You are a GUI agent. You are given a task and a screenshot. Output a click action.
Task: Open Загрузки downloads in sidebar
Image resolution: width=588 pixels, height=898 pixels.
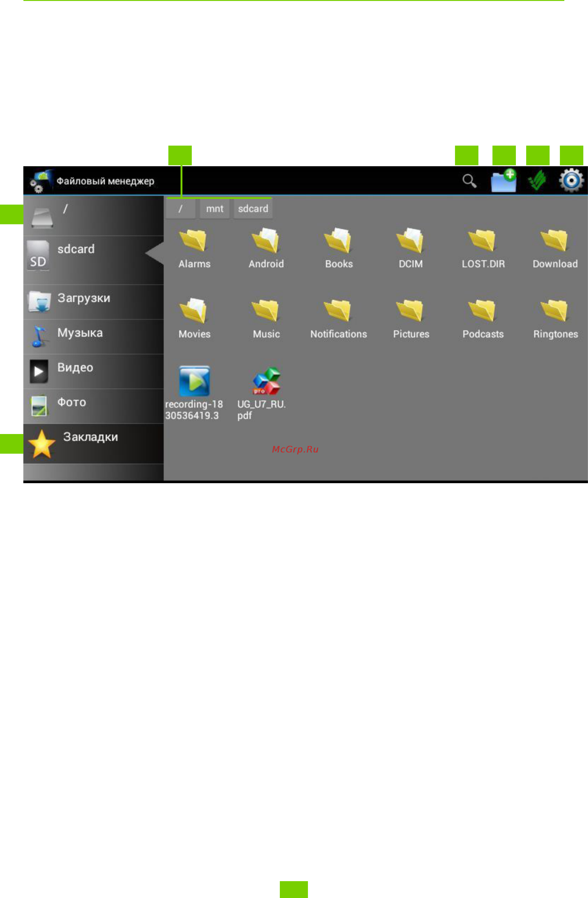pyautogui.click(x=94, y=302)
